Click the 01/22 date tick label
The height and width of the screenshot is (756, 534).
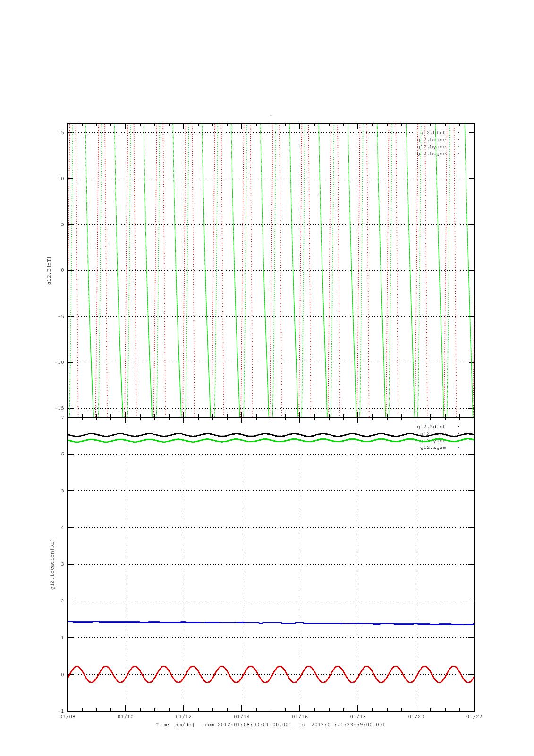(474, 716)
